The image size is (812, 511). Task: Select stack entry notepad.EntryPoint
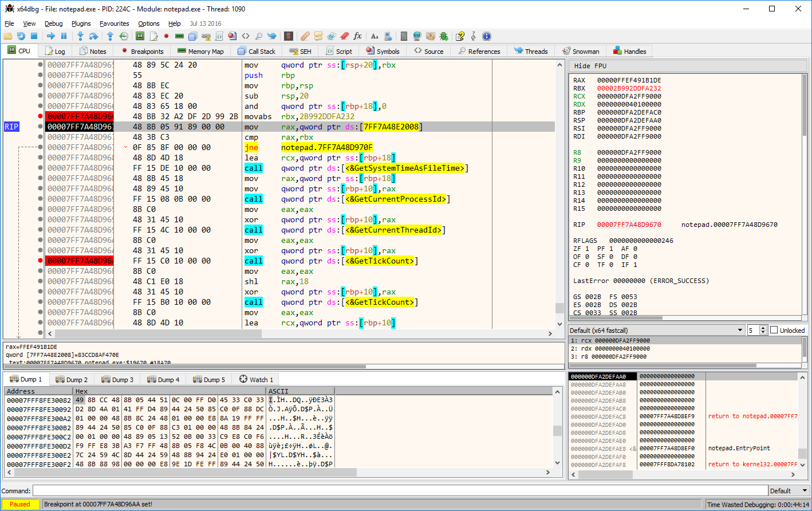[x=739, y=448]
